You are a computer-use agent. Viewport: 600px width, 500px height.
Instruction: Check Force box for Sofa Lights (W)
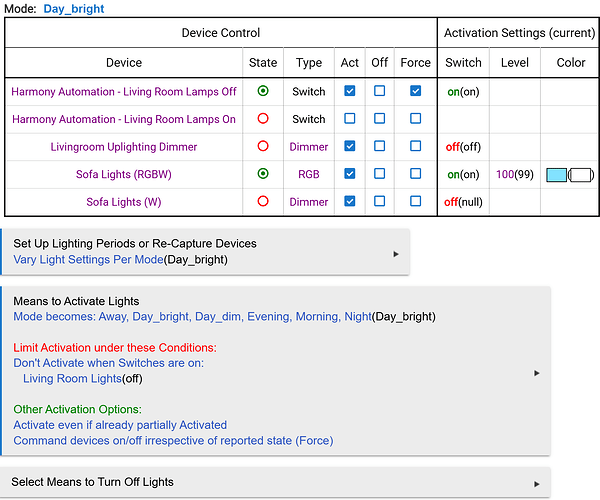[416, 201]
